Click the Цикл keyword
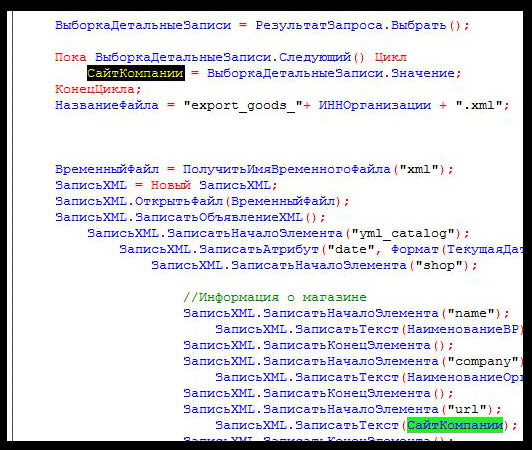 coord(391,57)
